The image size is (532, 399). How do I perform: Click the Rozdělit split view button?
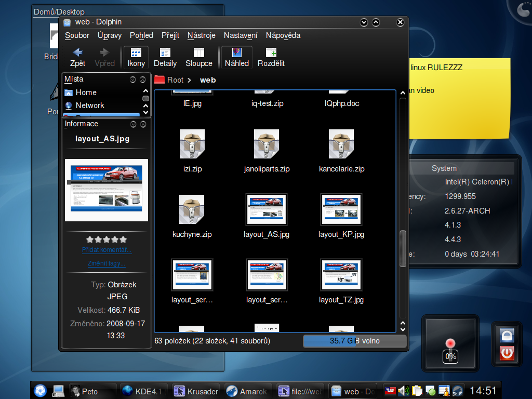pyautogui.click(x=271, y=57)
